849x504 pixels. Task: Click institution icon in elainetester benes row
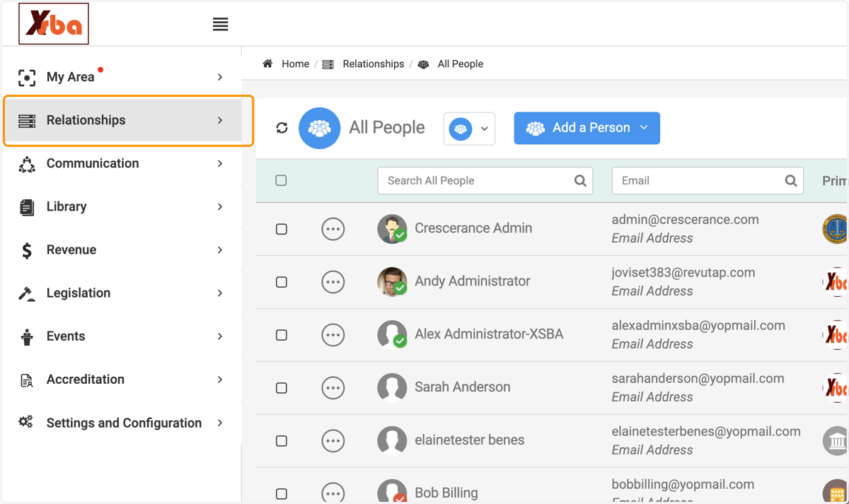point(836,441)
